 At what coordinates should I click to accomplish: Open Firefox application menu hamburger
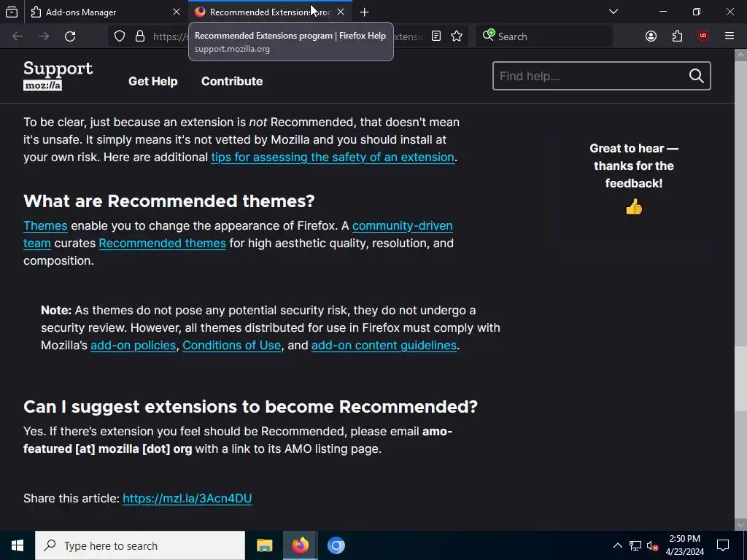729,36
